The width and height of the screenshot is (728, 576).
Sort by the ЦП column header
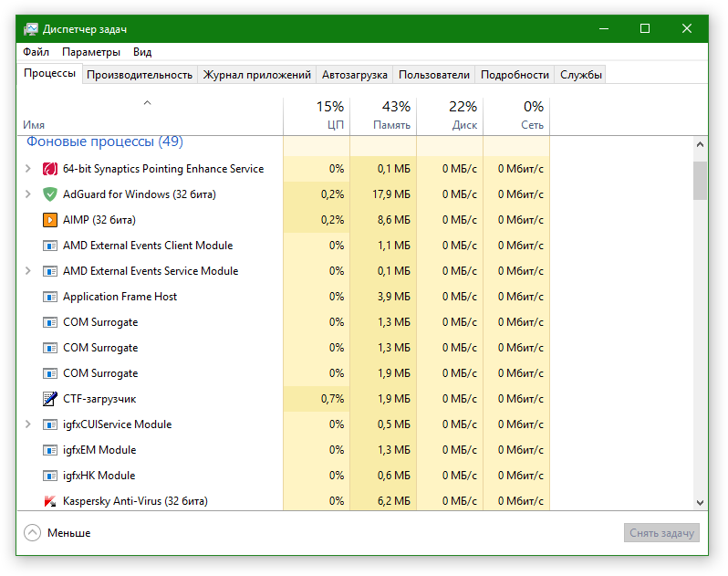coord(317,116)
